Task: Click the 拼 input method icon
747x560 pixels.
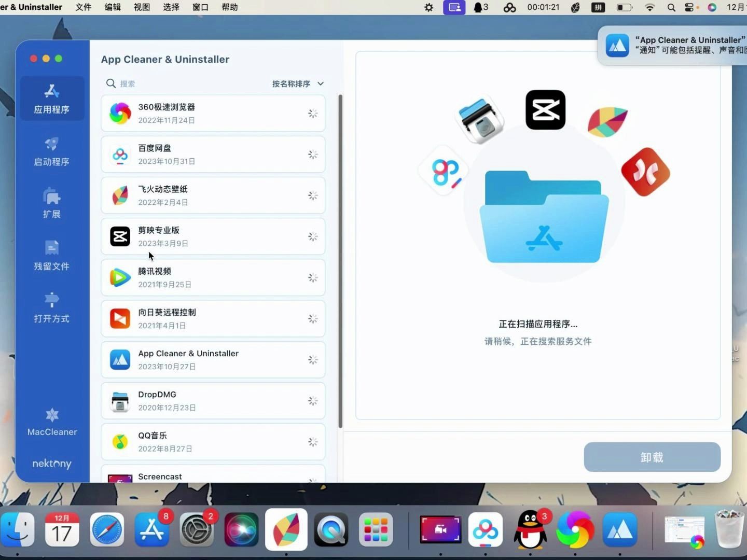Action: [x=598, y=7]
